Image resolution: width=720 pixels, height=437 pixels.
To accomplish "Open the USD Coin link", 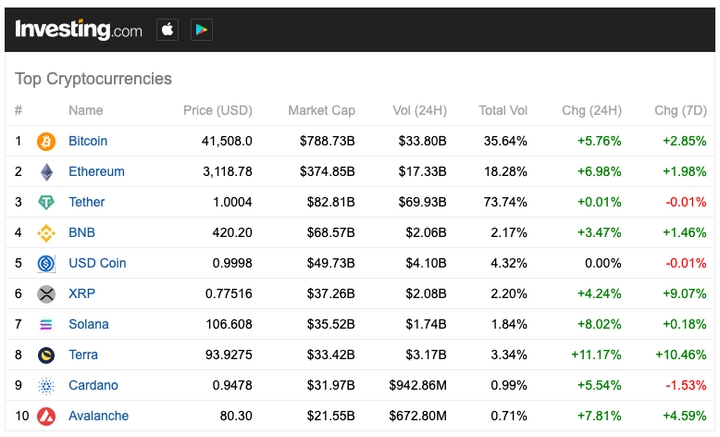I will [x=97, y=263].
